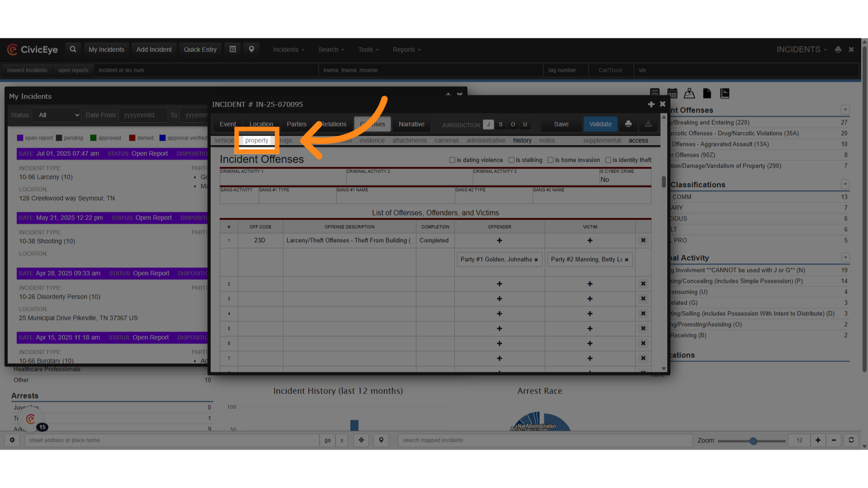Image resolution: width=868 pixels, height=488 pixels.
Task: Expand the Criminal Activity panel plus button
Action: click(x=845, y=257)
